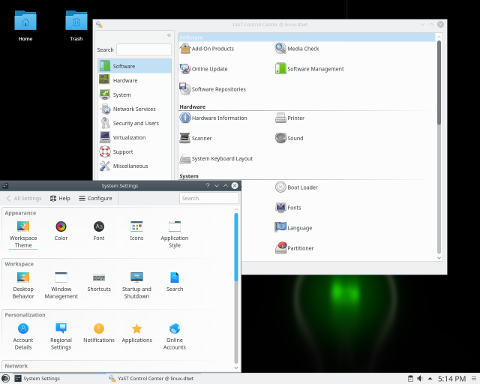
Task: Select Support category in YaST sidebar
Action: (135, 152)
